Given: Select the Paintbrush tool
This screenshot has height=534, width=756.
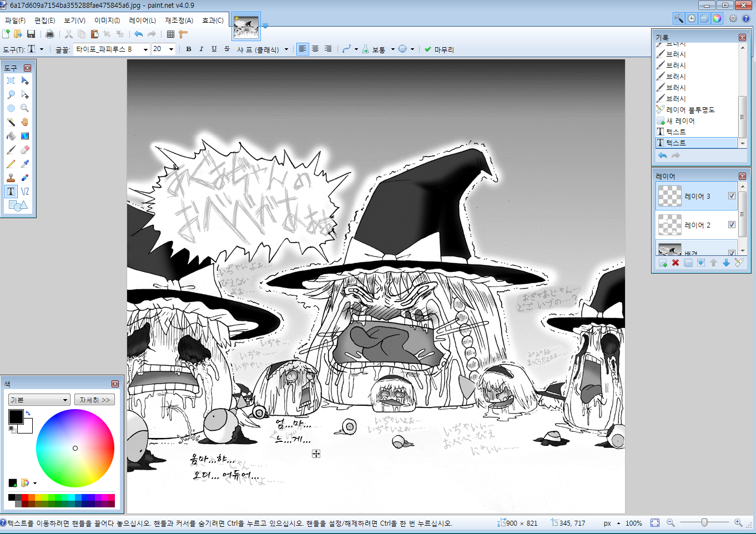Looking at the screenshot, I should tap(11, 150).
